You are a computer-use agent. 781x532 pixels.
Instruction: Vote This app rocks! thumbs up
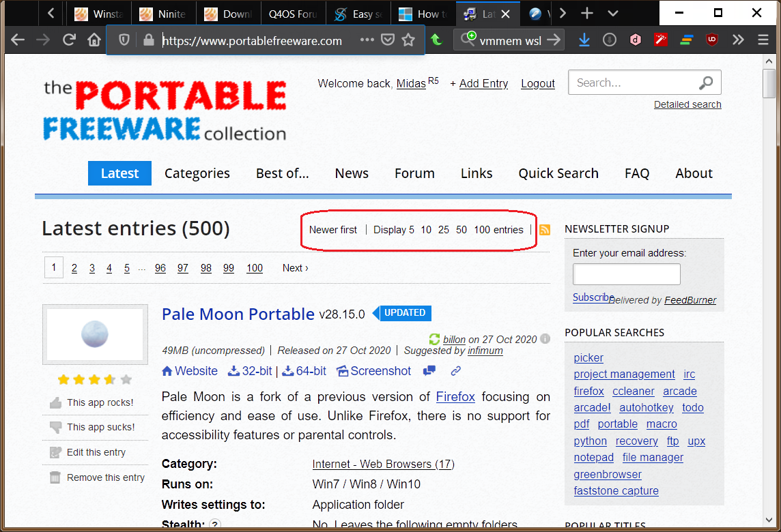[x=92, y=402]
